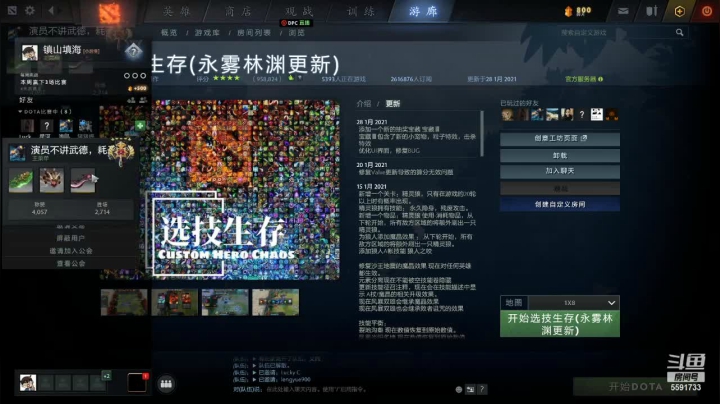Click the update notes scrollbar
Screen dimensions: 720x404
(x=482, y=133)
